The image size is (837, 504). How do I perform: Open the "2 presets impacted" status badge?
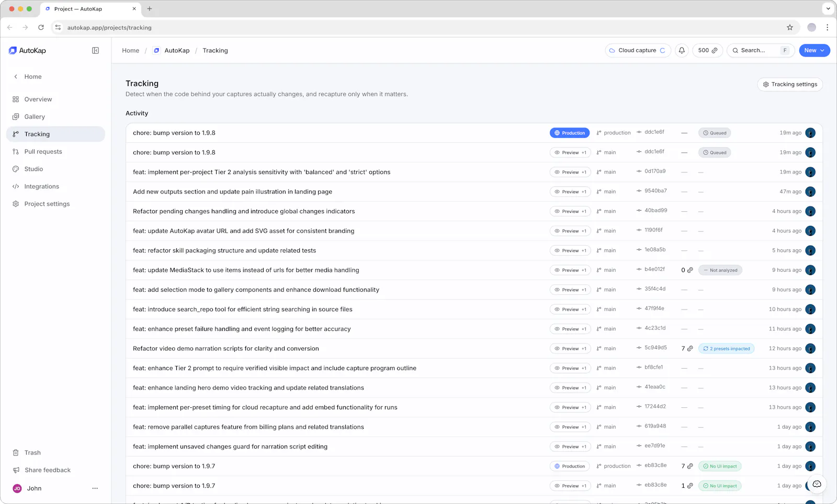coord(726,349)
